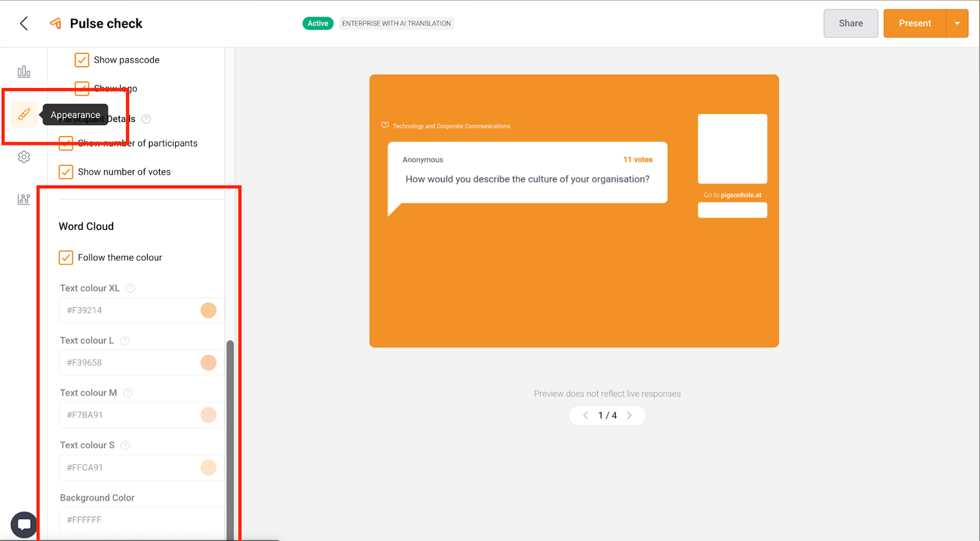Click the Share button
This screenshot has height=541, width=980.
point(850,23)
